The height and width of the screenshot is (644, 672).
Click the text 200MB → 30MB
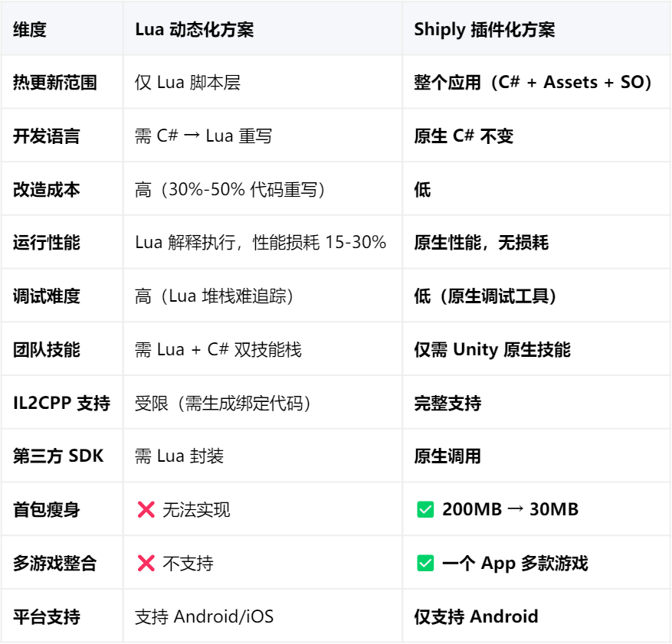coord(510,509)
